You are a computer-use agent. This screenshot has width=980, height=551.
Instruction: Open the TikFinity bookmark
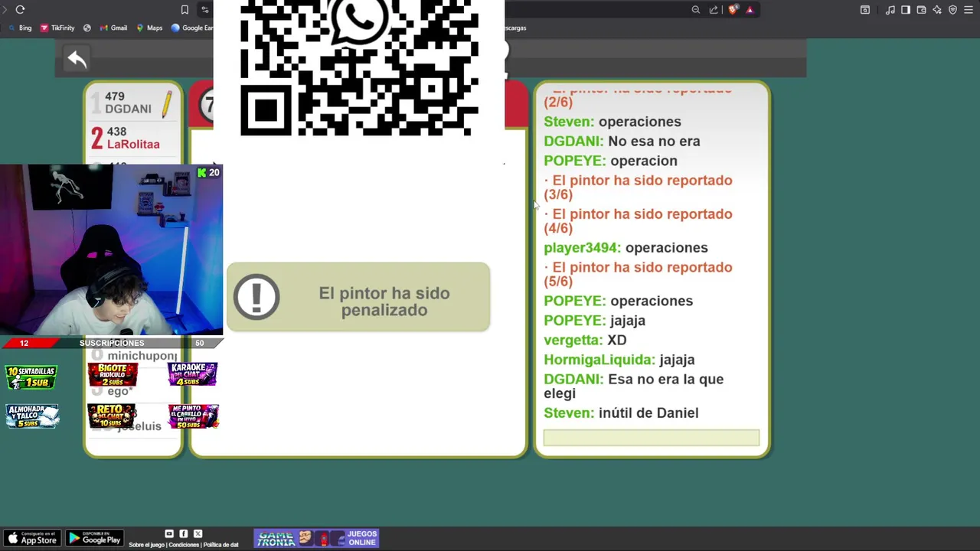(57, 28)
